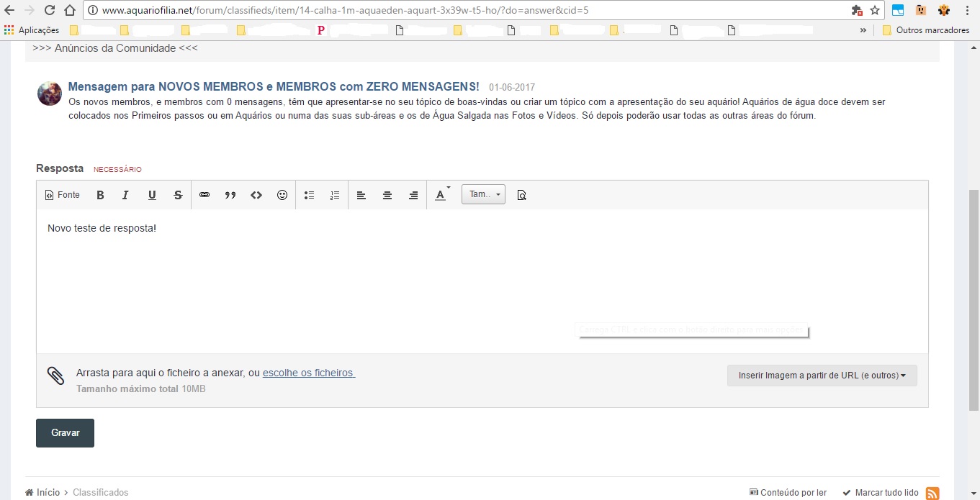Toggle underline formatting button
Viewport: 980px width, 500px height.
point(152,195)
